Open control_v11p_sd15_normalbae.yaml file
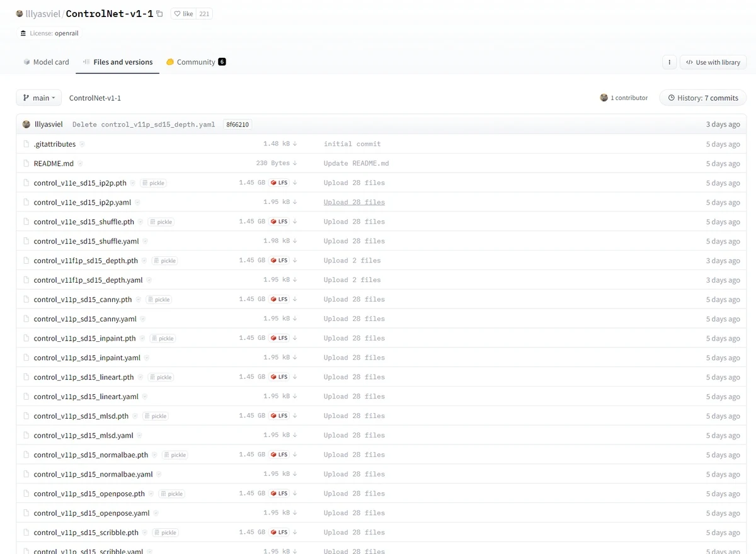This screenshot has height=554, width=756. pos(93,474)
